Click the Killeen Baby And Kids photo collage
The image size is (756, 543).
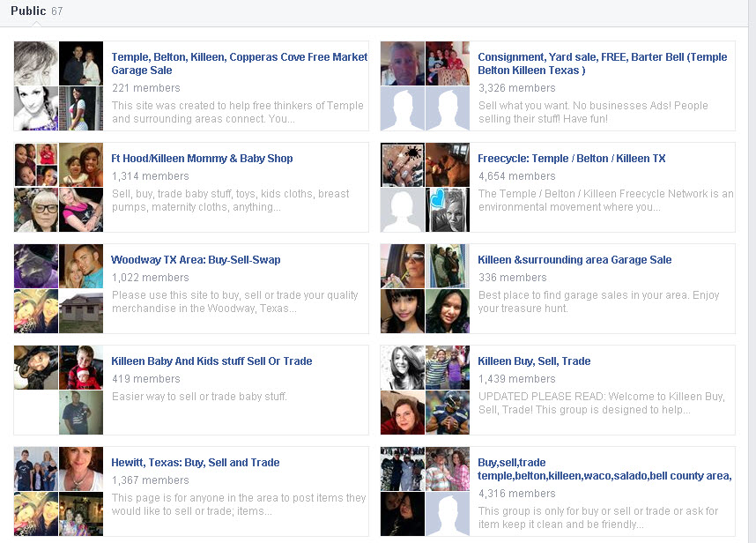(58, 388)
